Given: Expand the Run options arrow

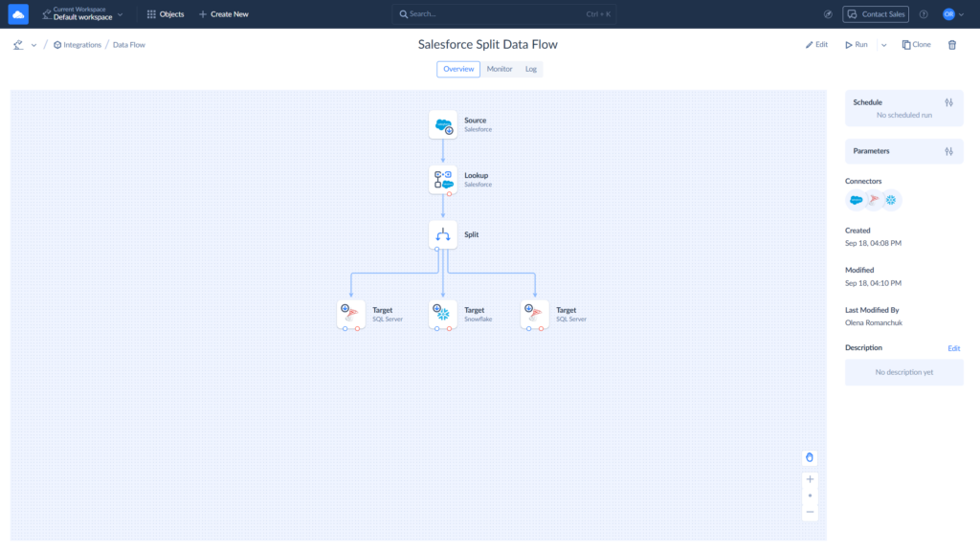Looking at the screenshot, I should (883, 45).
